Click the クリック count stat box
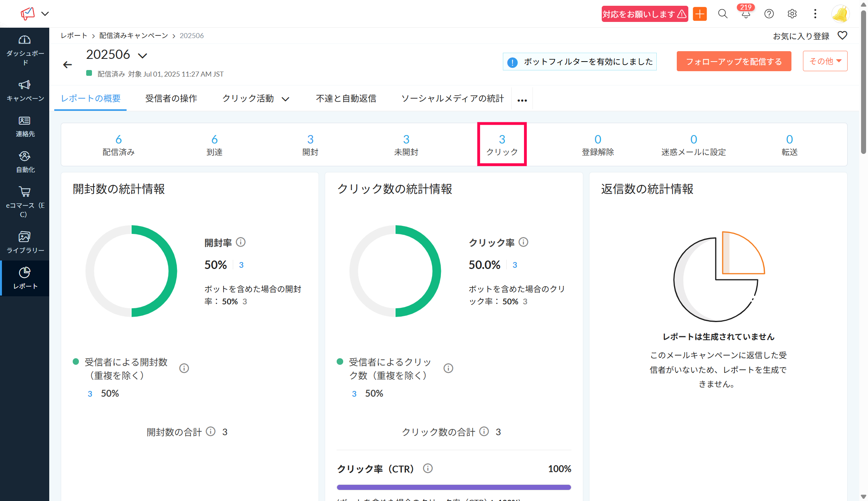 (x=502, y=145)
